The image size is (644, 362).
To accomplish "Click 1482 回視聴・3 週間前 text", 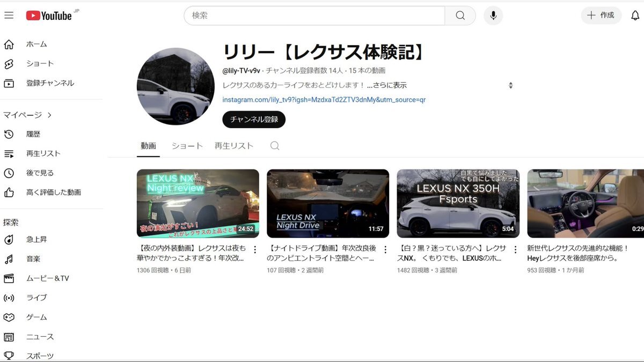I will point(427,270).
